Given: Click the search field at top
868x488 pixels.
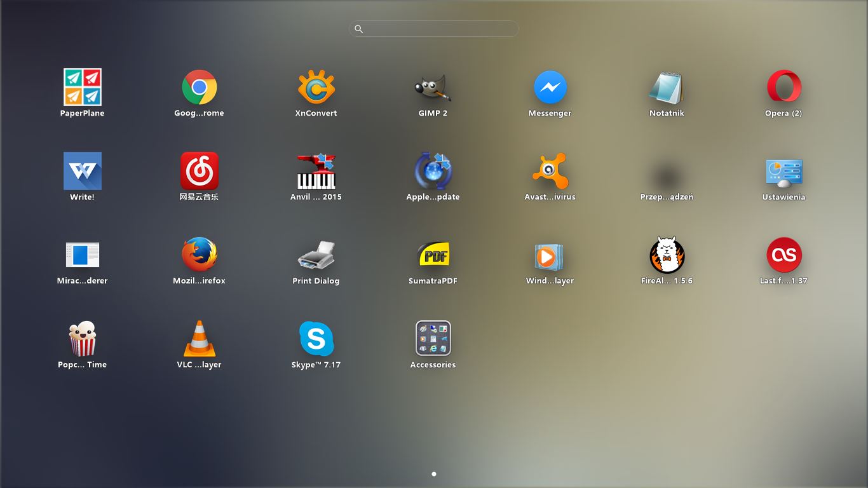Looking at the screenshot, I should 434,29.
